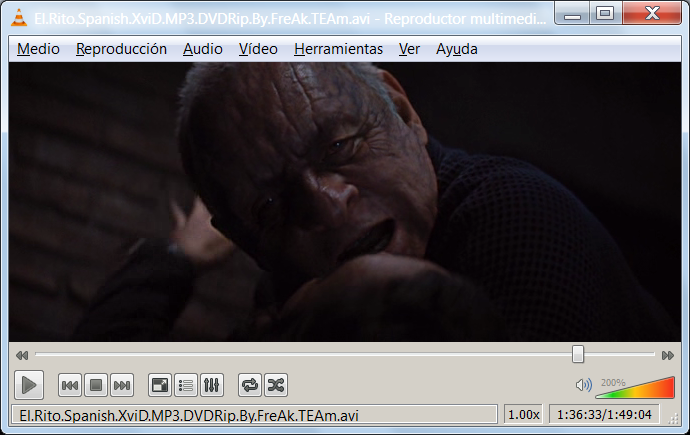Open the Herramientas menu
This screenshot has width=690, height=435.
[x=338, y=49]
